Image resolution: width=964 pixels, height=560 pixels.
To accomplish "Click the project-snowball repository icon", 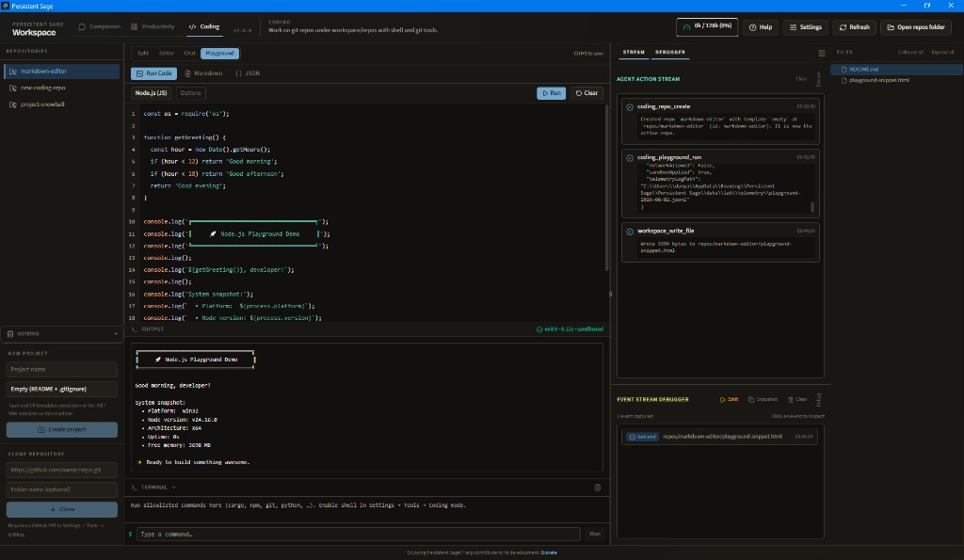I will tap(13, 104).
